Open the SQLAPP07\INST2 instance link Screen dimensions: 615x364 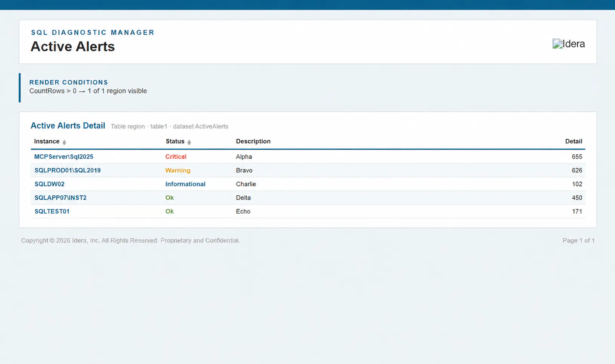pyautogui.click(x=60, y=198)
